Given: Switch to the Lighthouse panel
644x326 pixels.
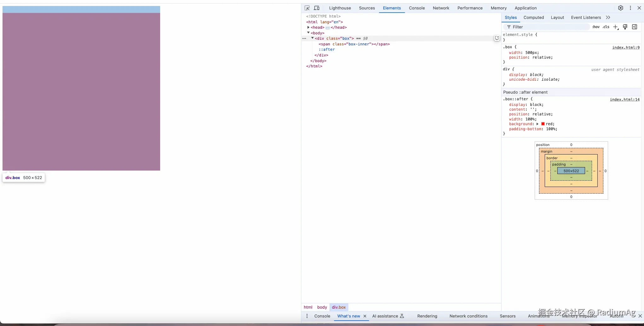Looking at the screenshot, I should click(340, 8).
